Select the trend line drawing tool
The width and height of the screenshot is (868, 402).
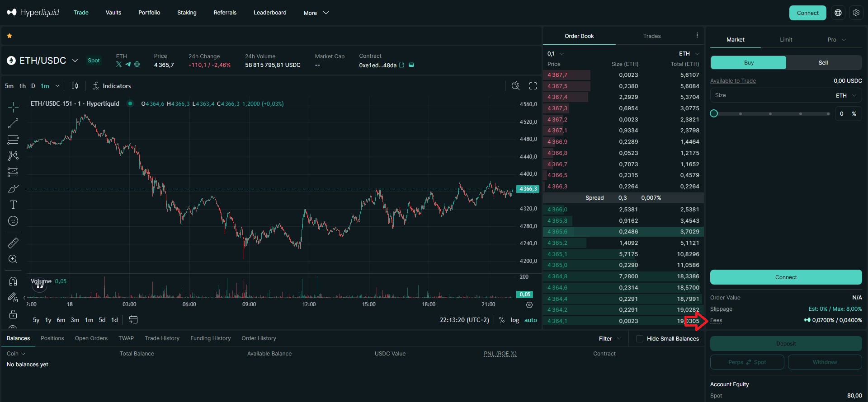13,123
